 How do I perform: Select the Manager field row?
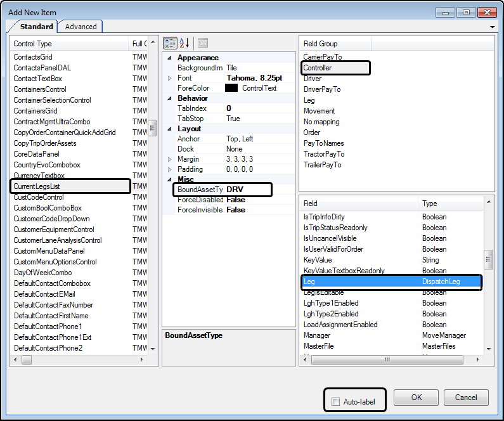coord(391,335)
